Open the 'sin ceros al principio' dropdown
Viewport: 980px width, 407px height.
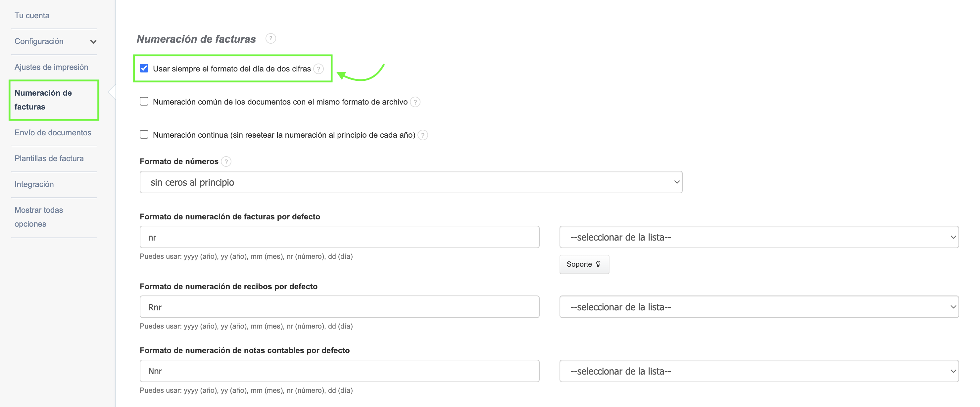[411, 182]
